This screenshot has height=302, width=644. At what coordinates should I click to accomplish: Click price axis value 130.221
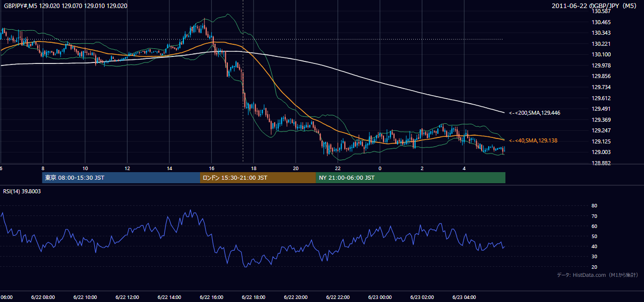tap(601, 44)
